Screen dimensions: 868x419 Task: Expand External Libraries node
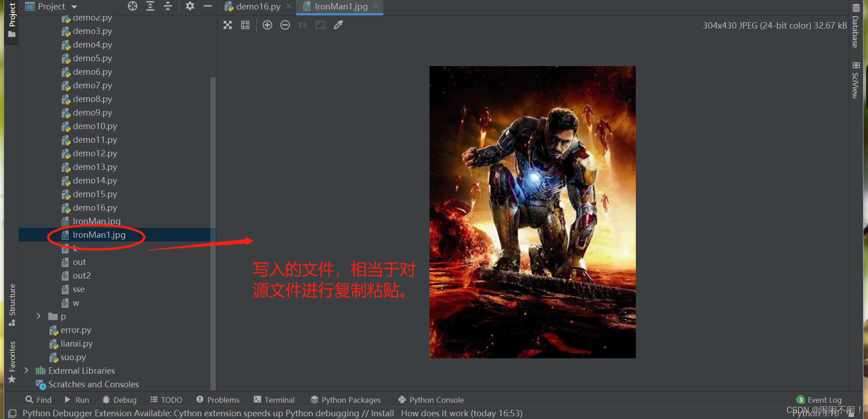(x=26, y=371)
